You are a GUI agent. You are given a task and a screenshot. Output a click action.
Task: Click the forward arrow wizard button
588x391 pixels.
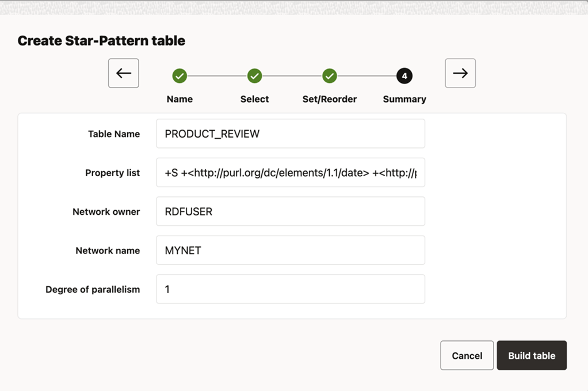coord(460,73)
